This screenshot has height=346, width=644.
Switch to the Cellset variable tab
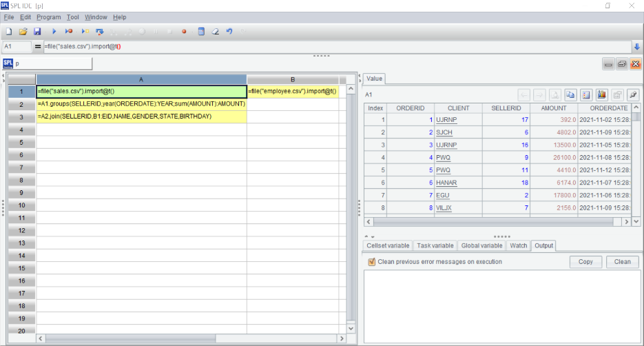[x=388, y=245]
